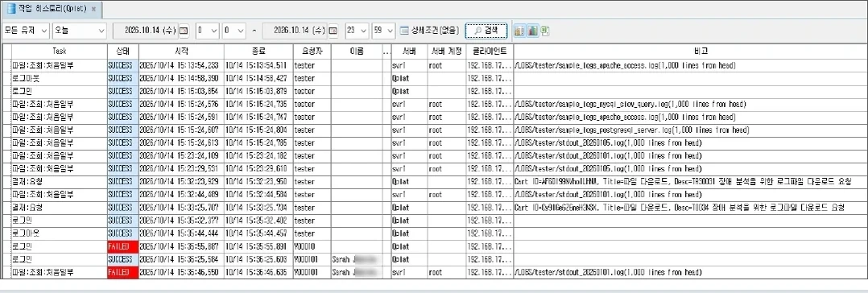The height and width of the screenshot is (293, 868).
Task: Click the first chart icon beside 검색
Action: tap(519, 31)
